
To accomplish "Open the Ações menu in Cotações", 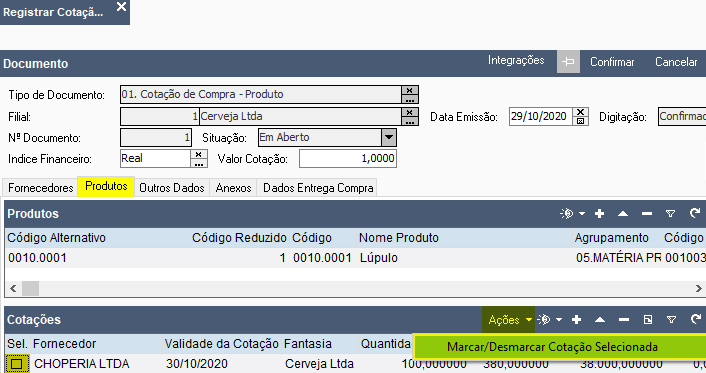I will (508, 320).
